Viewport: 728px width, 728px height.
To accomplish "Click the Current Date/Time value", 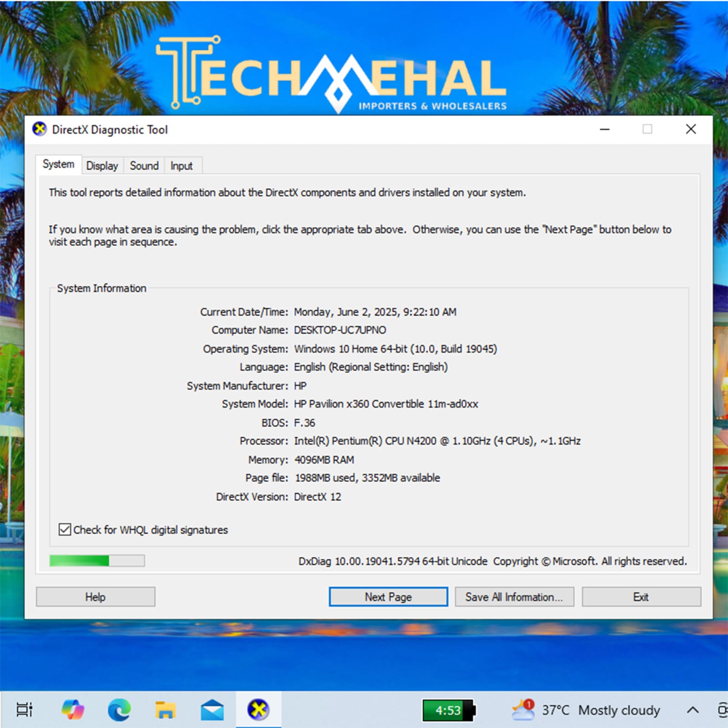I will coord(375,312).
